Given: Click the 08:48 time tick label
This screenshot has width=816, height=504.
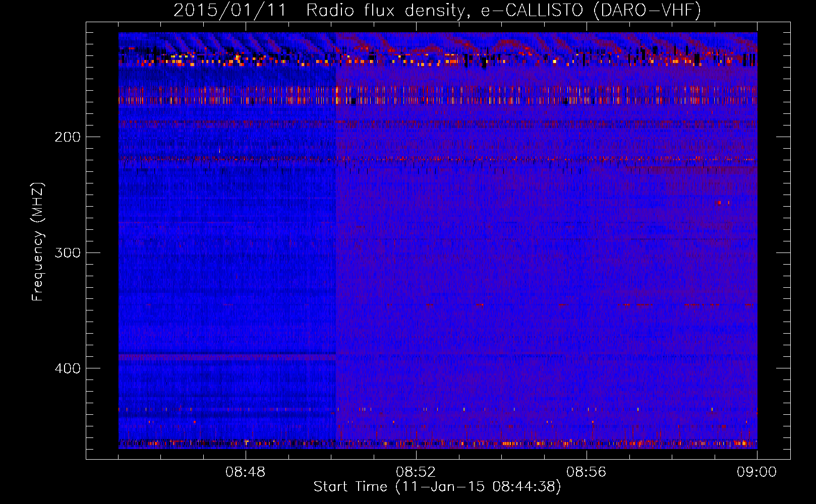Looking at the screenshot, I should click(x=246, y=472).
